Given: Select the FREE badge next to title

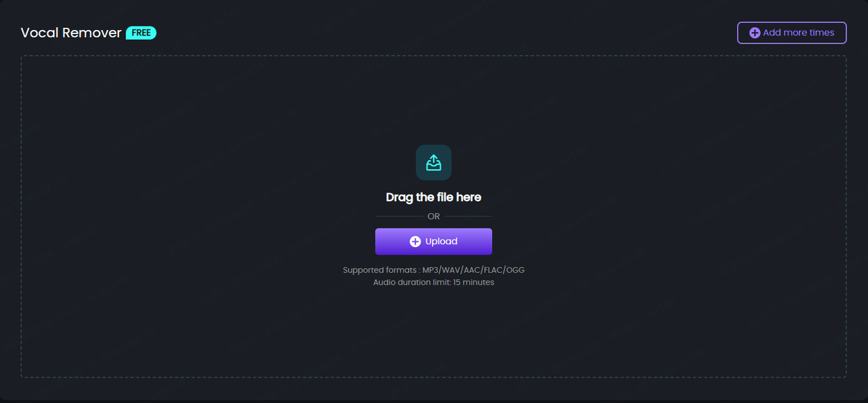Looking at the screenshot, I should coord(141,33).
